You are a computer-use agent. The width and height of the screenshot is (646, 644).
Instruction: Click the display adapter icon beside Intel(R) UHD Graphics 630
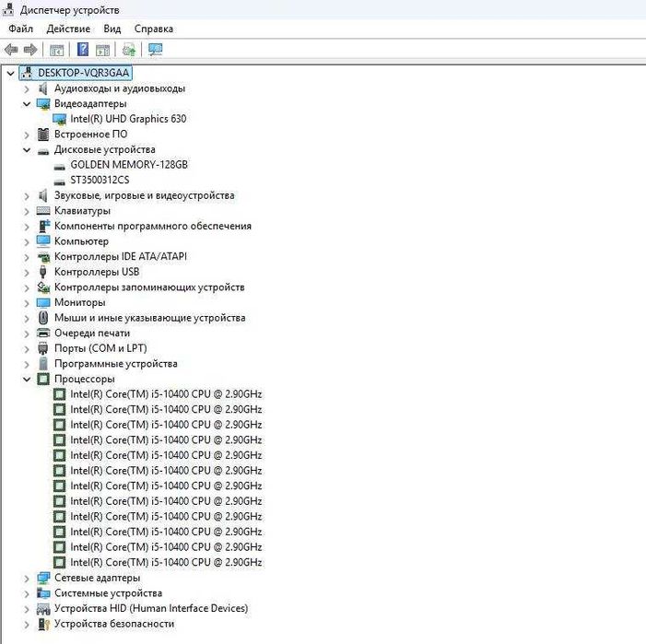tap(59, 120)
